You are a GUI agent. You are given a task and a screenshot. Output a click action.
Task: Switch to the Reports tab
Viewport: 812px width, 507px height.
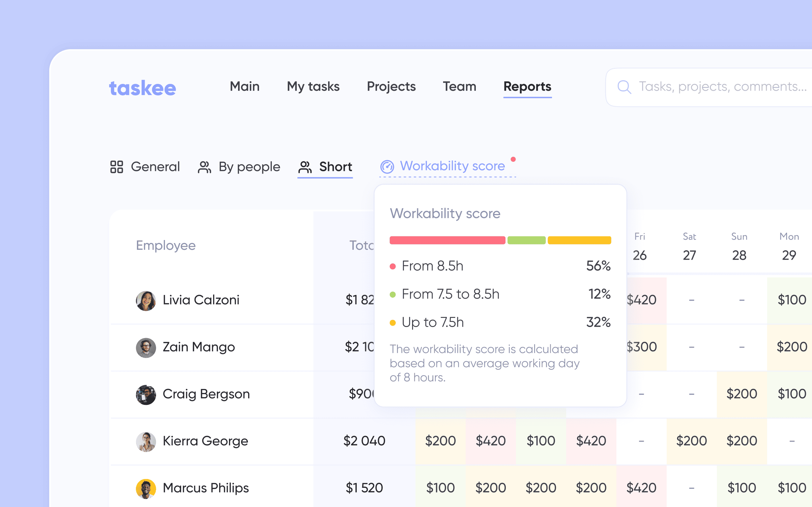coord(527,87)
